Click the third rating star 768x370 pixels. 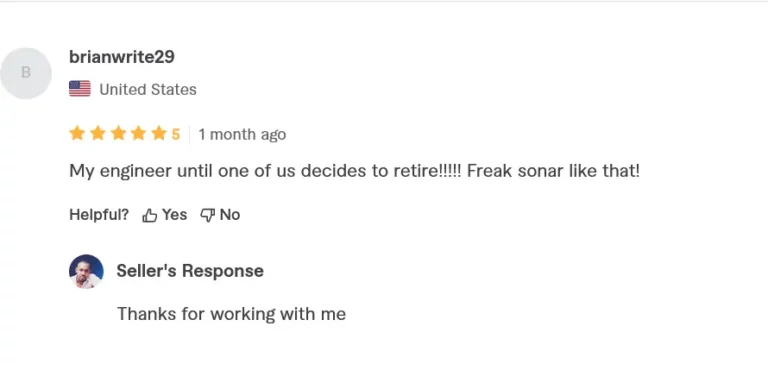[x=118, y=133]
